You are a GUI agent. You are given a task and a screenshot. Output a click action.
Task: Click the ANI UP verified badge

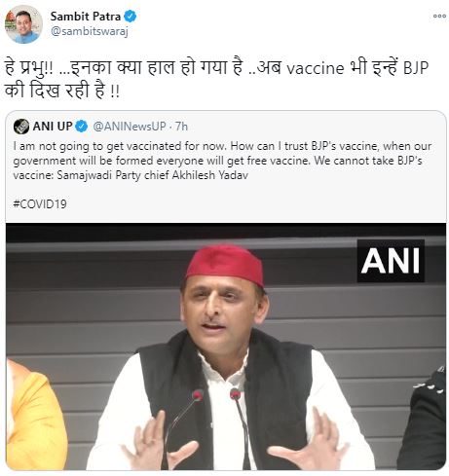pos(82,127)
